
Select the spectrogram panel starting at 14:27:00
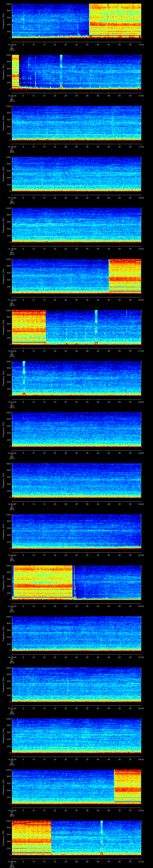77,685
